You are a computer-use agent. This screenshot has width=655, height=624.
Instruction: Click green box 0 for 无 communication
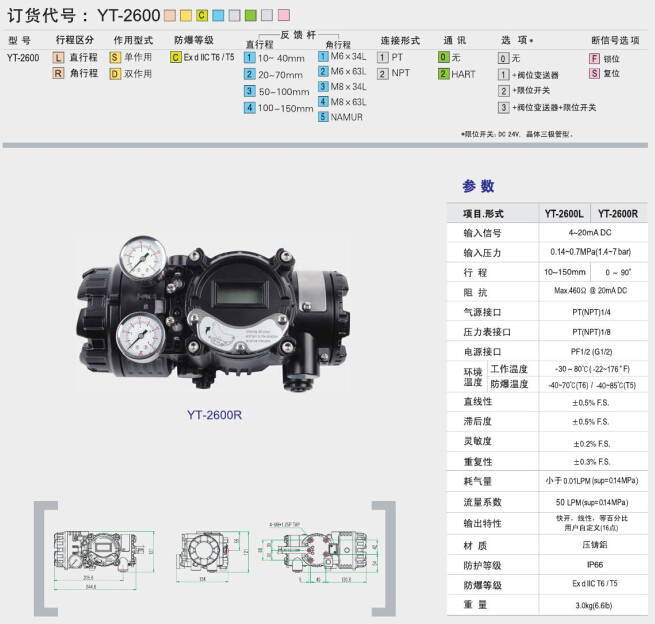444,57
